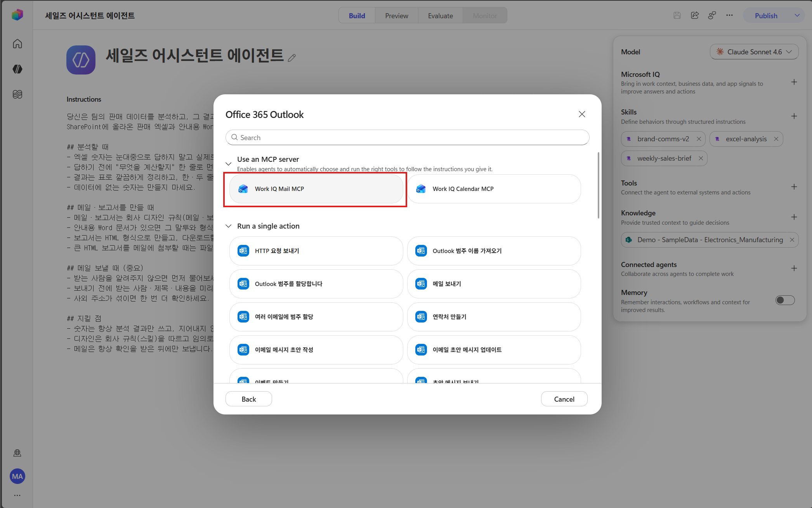
Task: Open the flows icon in left sidebar
Action: [x=17, y=94]
